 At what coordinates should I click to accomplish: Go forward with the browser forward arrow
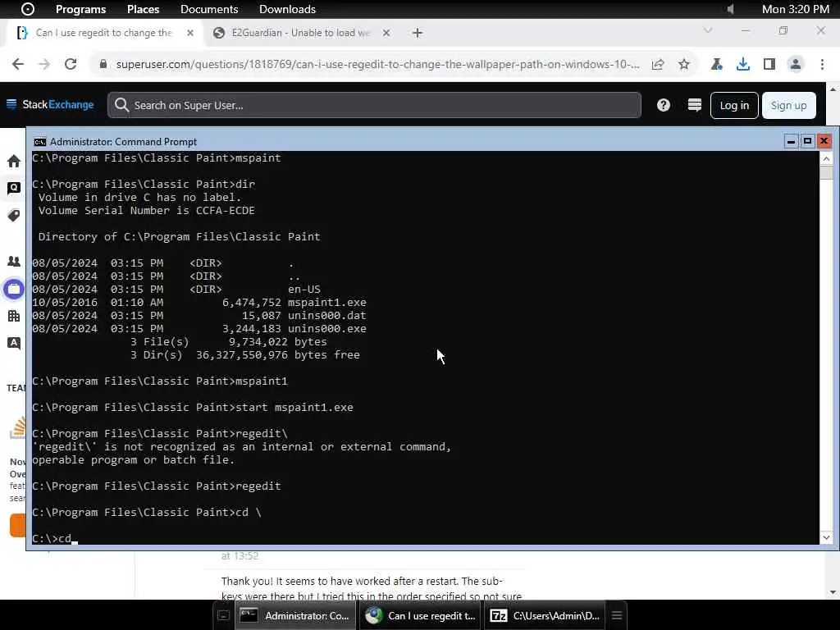click(x=44, y=64)
